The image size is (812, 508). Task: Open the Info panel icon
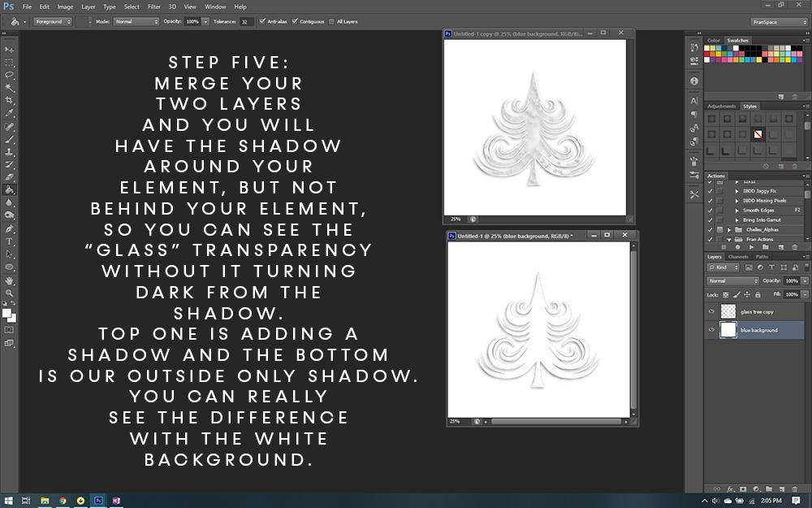694,80
